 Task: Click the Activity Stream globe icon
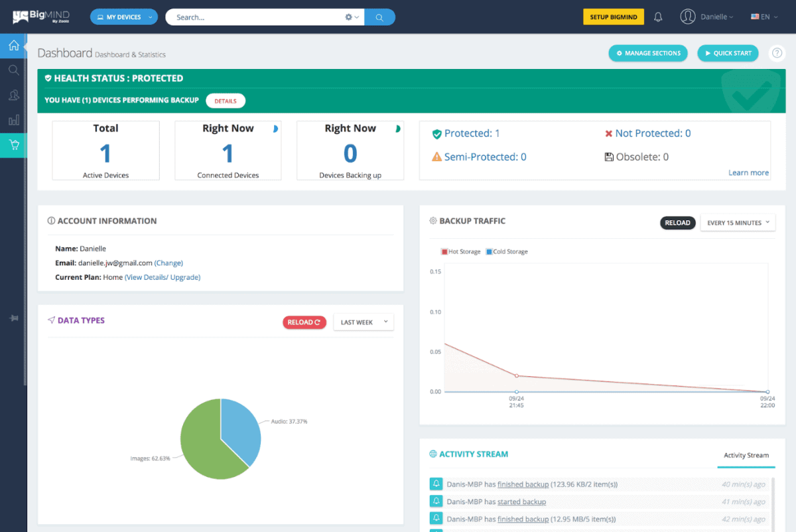pyautogui.click(x=433, y=454)
